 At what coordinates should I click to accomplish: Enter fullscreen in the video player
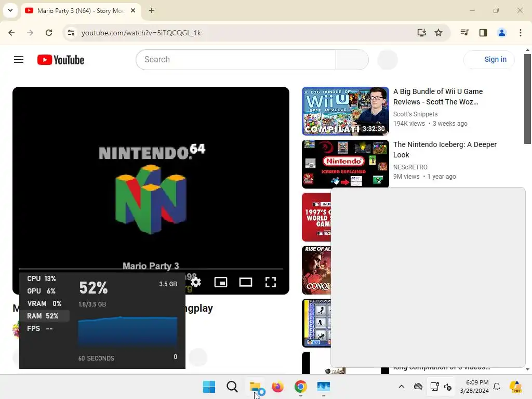270,282
